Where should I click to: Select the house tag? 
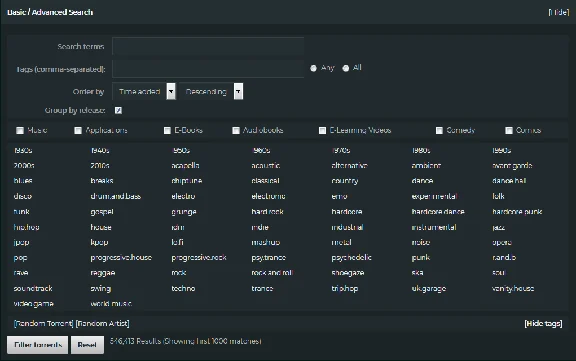101,227
